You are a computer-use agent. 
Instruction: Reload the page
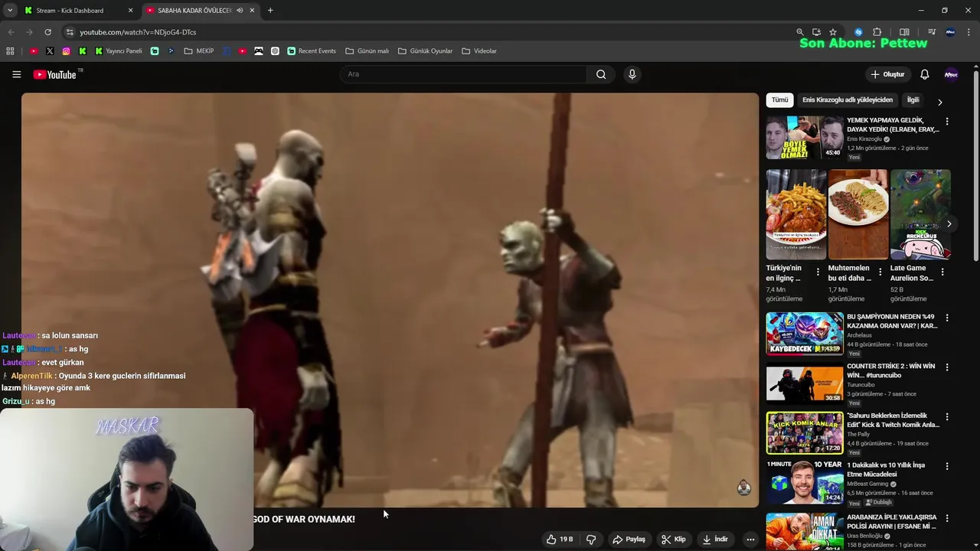(x=47, y=32)
